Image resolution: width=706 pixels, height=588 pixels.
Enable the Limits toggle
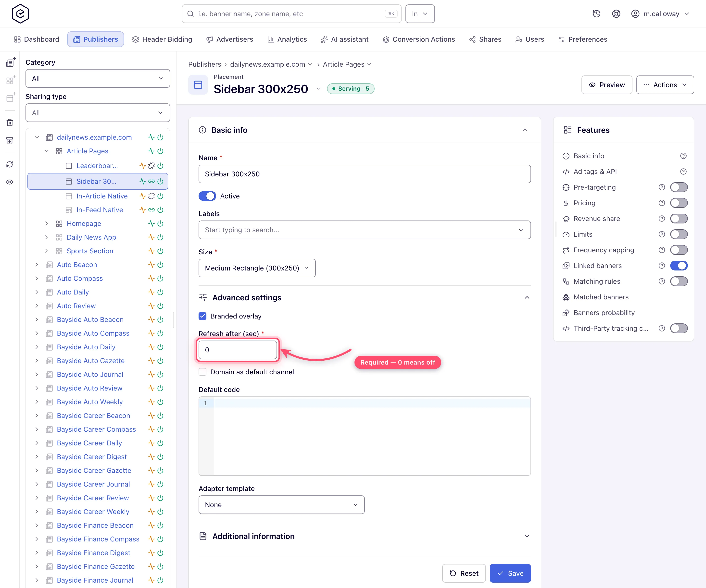(679, 234)
